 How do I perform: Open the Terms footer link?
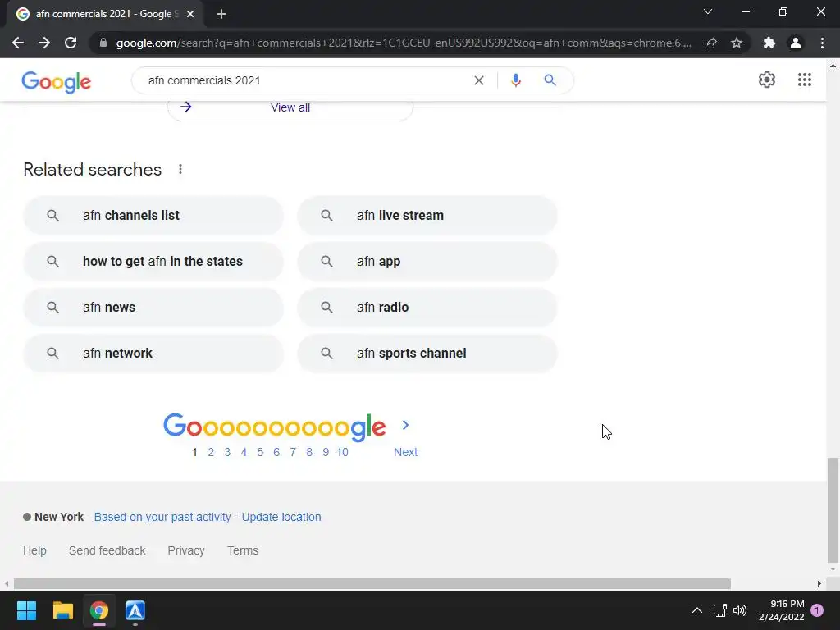click(243, 550)
